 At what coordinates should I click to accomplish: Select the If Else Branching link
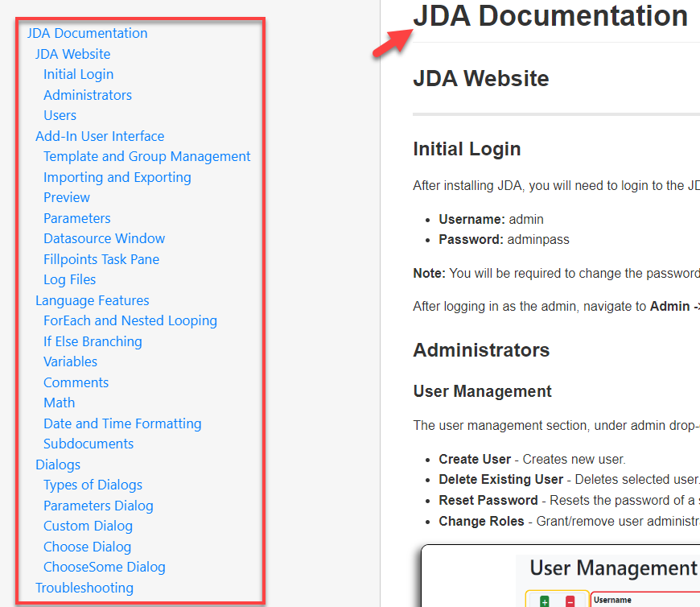[x=93, y=341]
